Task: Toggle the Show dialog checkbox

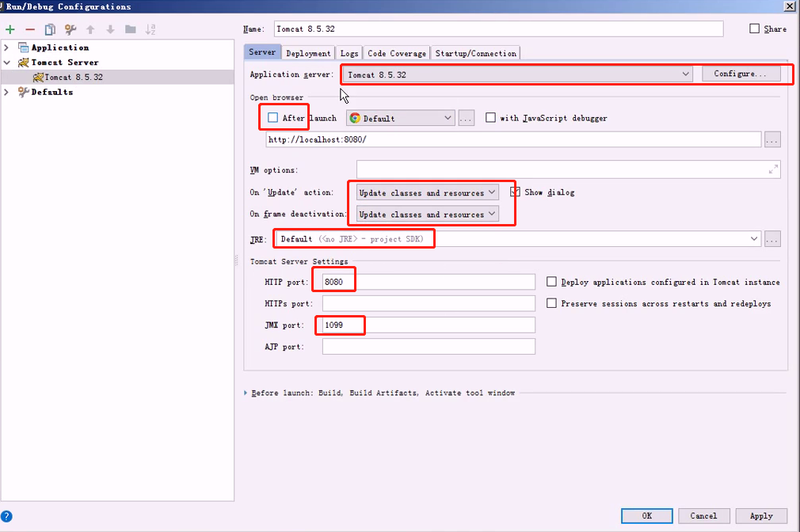Action: [x=516, y=192]
